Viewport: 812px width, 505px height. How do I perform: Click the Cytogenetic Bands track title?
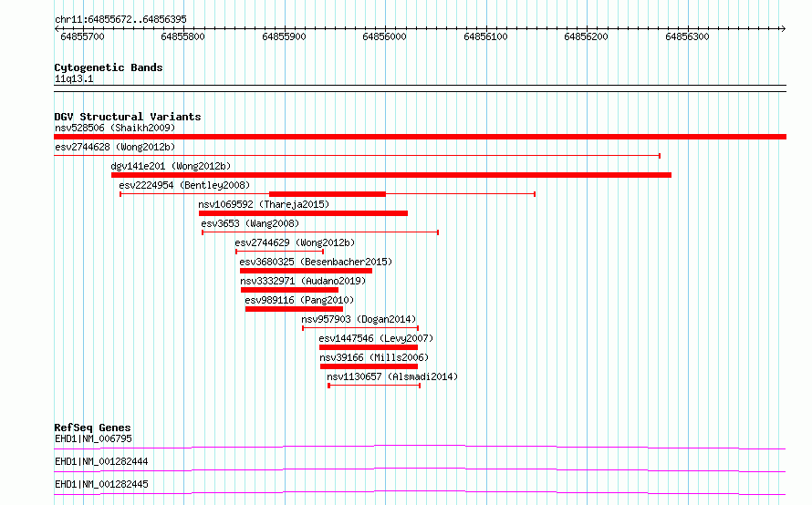click(109, 67)
